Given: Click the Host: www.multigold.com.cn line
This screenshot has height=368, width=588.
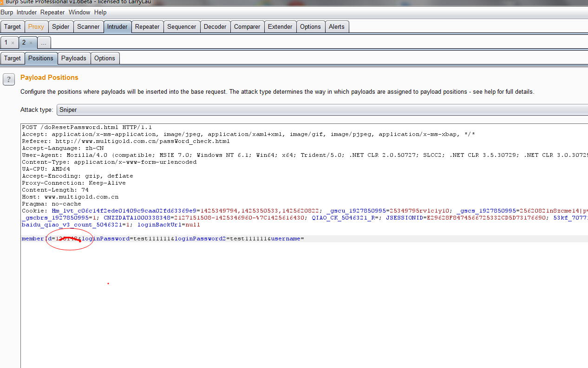Looking at the screenshot, I should 70,197.
